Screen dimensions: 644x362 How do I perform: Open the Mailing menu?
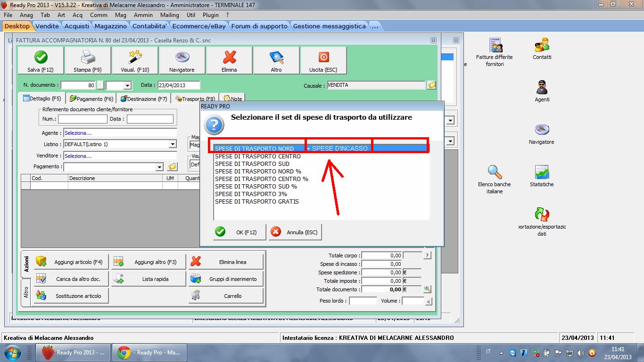coord(170,15)
